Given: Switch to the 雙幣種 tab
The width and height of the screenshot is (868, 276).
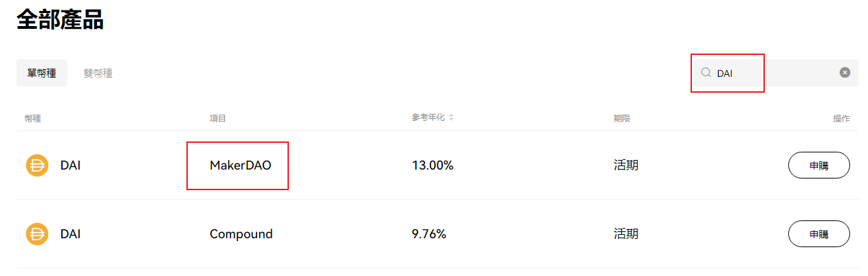Looking at the screenshot, I should (x=98, y=73).
